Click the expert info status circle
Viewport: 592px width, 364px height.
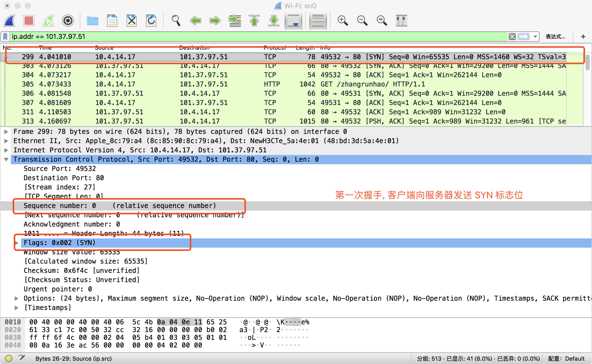click(x=9, y=358)
